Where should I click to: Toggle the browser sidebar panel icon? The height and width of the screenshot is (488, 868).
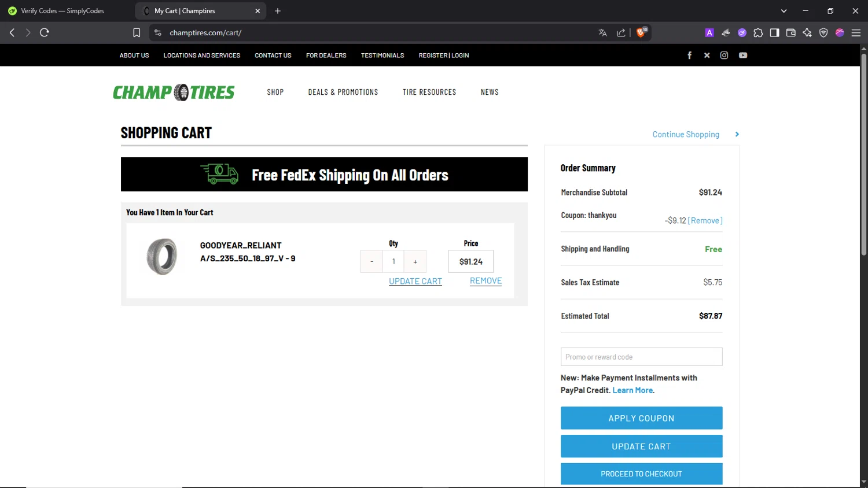point(774,33)
